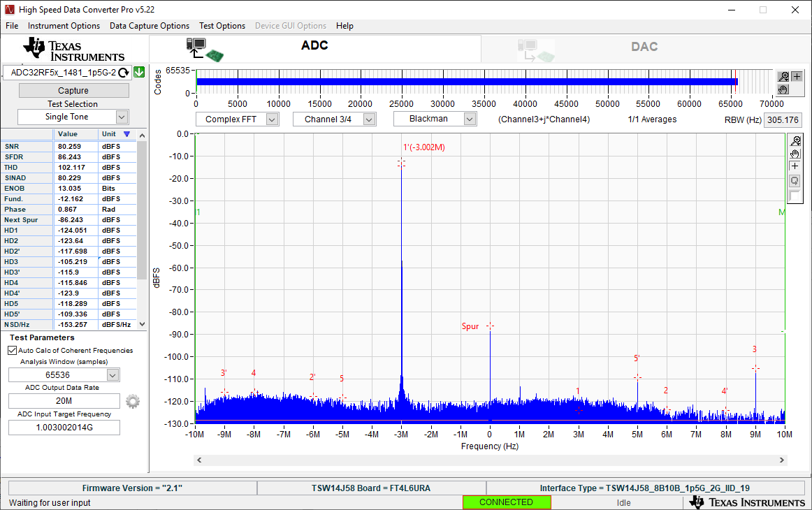This screenshot has height=510, width=812.
Task: Open the Instrument Options menu
Action: (x=64, y=26)
